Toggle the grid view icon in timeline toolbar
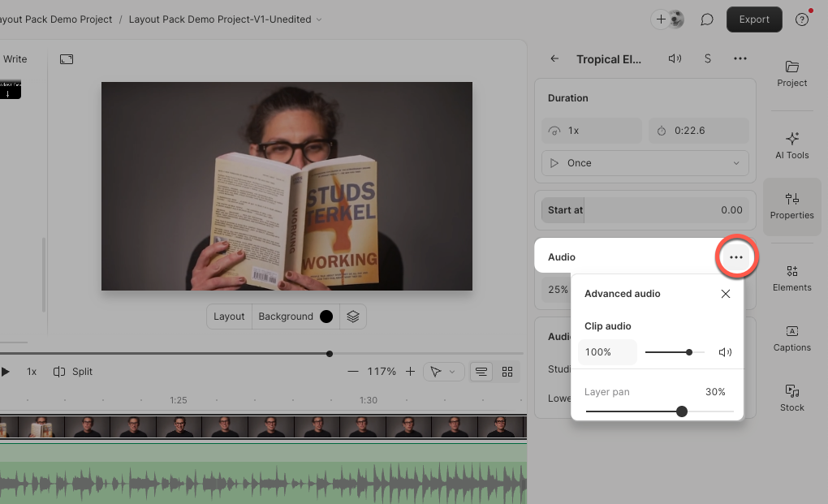Viewport: 828px width, 504px height. tap(507, 371)
